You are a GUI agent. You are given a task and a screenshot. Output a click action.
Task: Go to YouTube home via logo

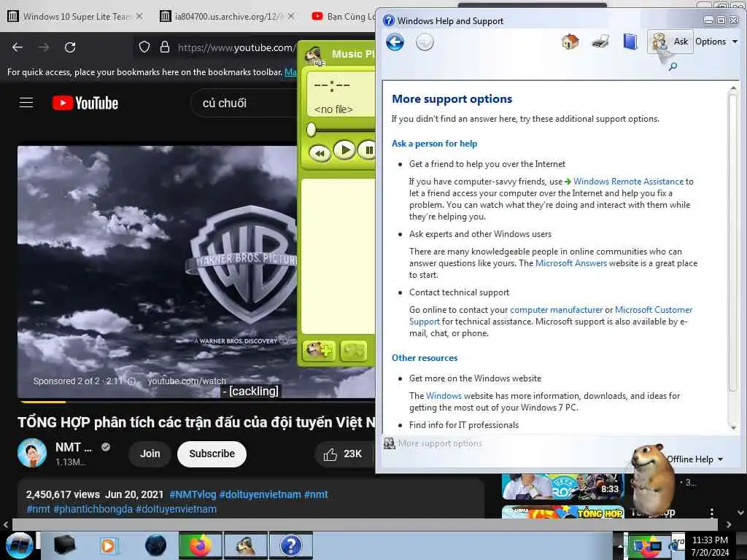pos(85,103)
